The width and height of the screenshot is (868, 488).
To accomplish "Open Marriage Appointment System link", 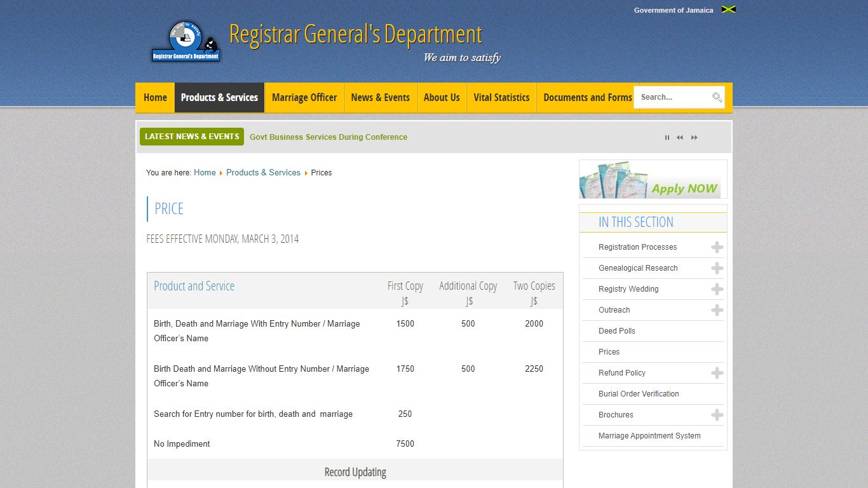I will pyautogui.click(x=649, y=436).
